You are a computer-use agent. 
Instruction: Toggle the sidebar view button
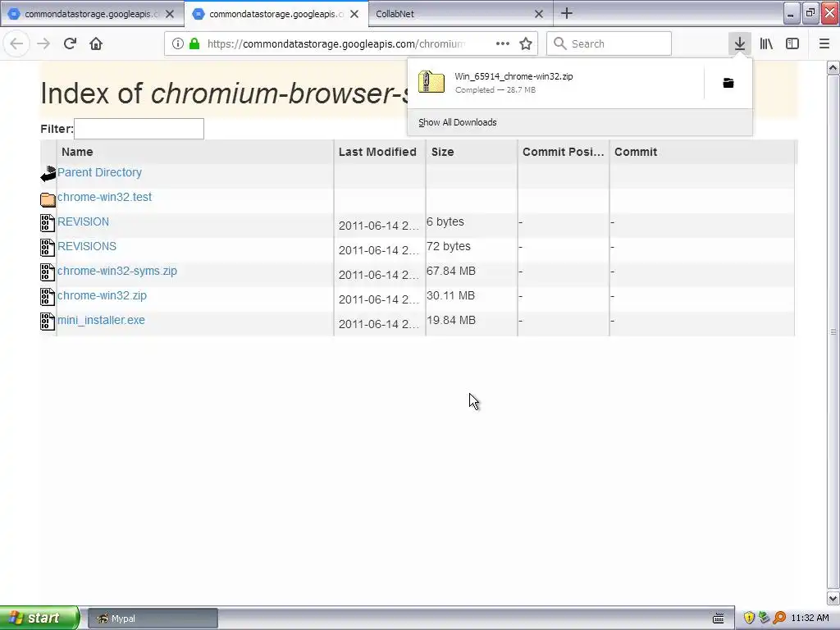pyautogui.click(x=792, y=43)
